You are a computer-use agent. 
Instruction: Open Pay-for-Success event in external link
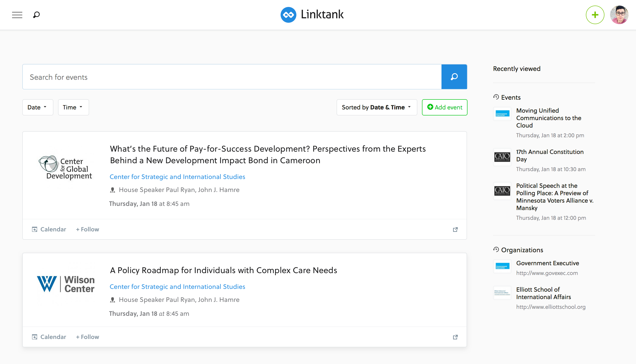(x=455, y=230)
